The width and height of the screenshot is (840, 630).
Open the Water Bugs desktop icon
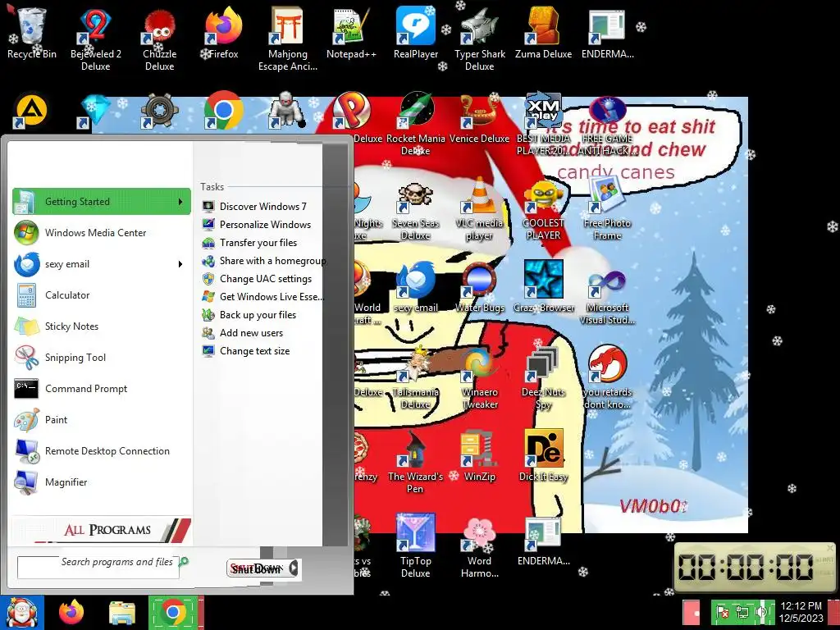click(479, 287)
